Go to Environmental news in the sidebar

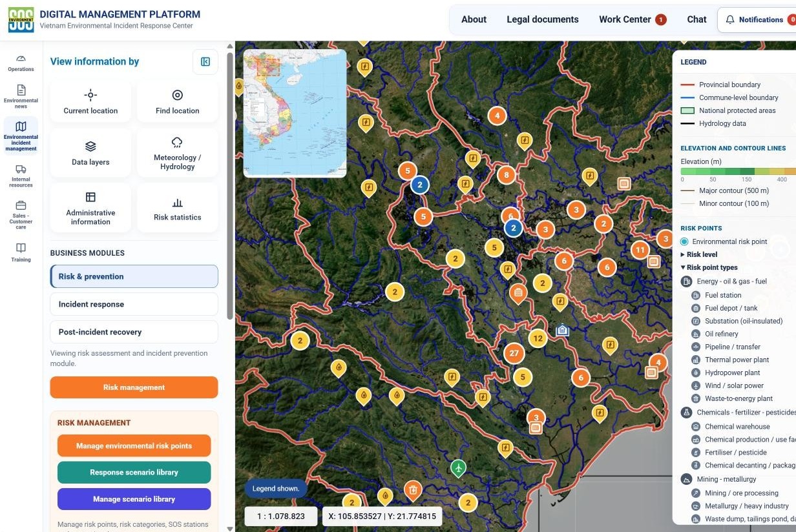tap(21, 96)
